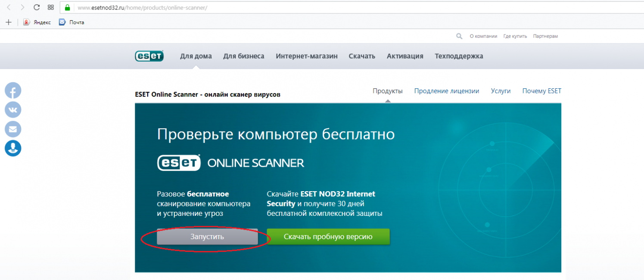Click the green padlock security icon
This screenshot has width=644, height=280.
[67, 7]
